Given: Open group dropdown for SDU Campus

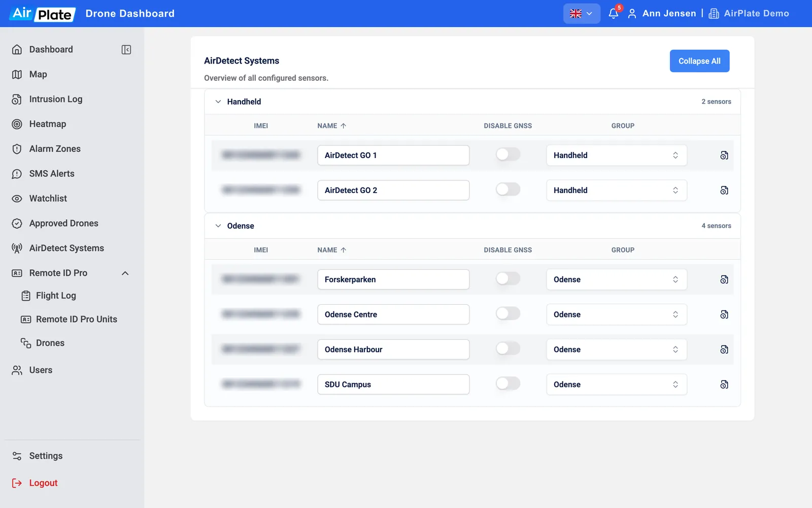Looking at the screenshot, I should tap(617, 385).
